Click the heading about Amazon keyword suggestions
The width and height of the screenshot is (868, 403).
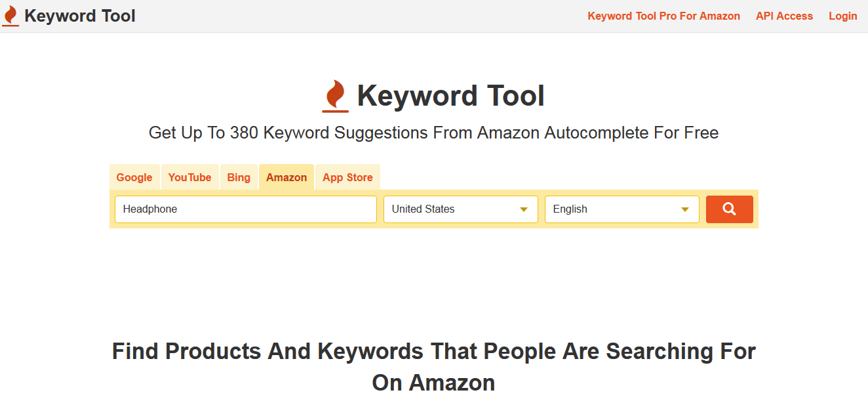click(433, 133)
